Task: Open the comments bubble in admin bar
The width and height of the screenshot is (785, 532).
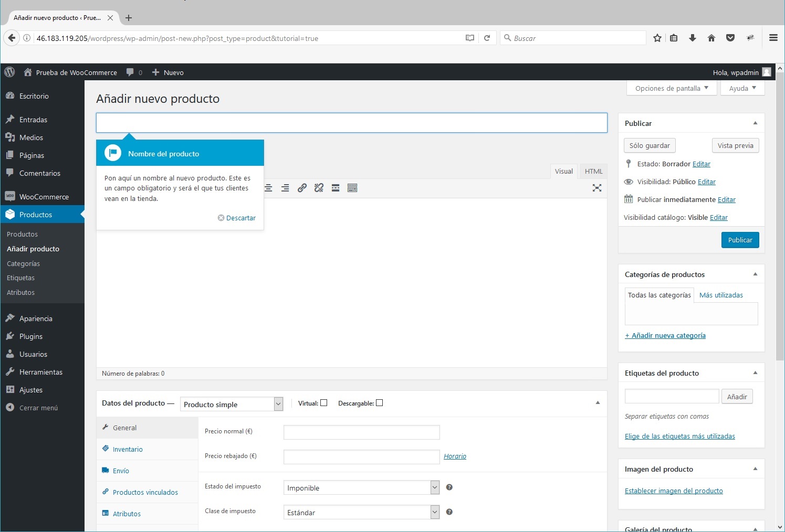Action: click(x=130, y=72)
